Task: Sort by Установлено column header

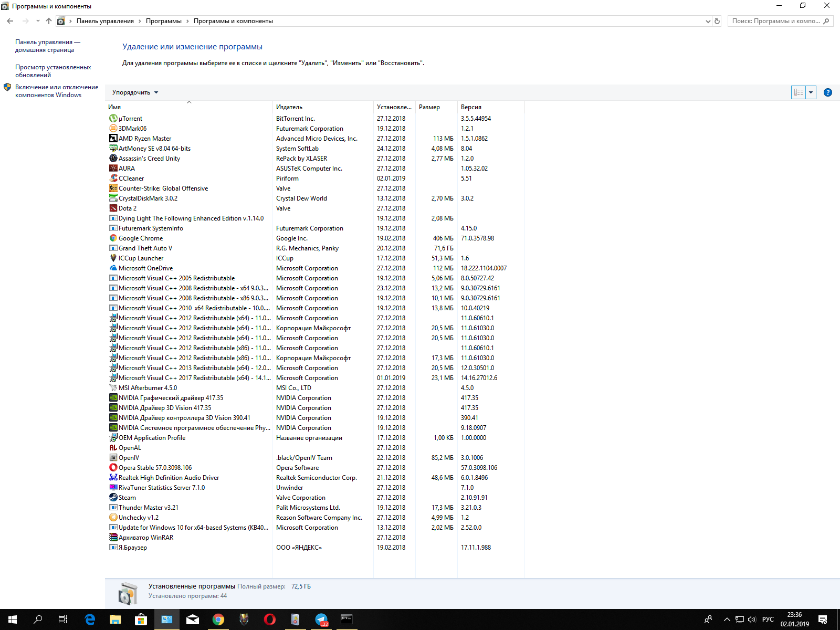Action: 394,107
